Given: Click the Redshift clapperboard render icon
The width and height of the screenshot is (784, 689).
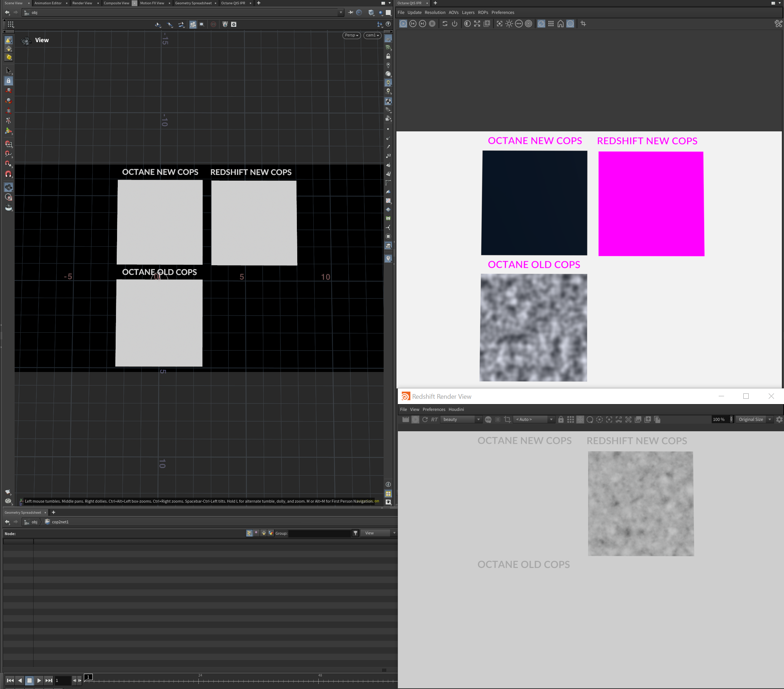Looking at the screenshot, I should pyautogui.click(x=405, y=419).
